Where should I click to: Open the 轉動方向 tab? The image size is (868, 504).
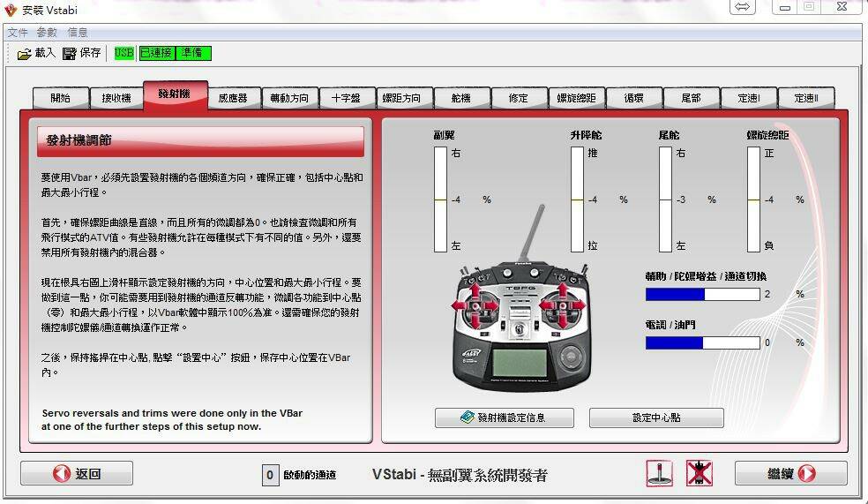pos(289,98)
